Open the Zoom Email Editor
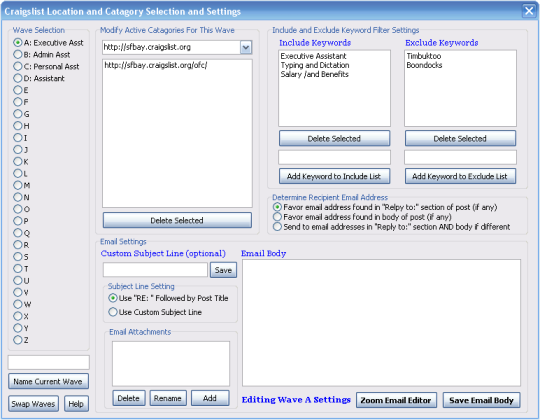540x420 pixels. click(x=396, y=400)
